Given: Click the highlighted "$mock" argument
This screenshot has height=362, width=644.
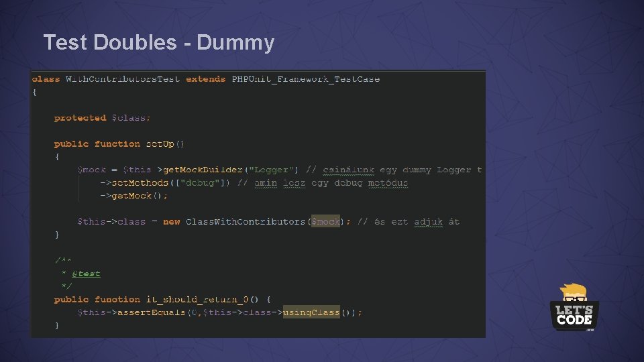Looking at the screenshot, I should [325, 222].
